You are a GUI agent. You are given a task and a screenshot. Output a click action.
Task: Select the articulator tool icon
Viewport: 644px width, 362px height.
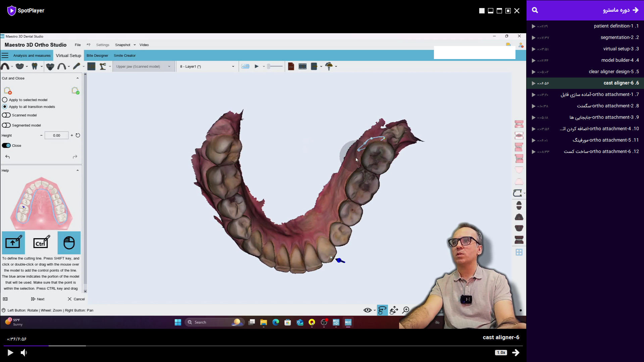103,66
